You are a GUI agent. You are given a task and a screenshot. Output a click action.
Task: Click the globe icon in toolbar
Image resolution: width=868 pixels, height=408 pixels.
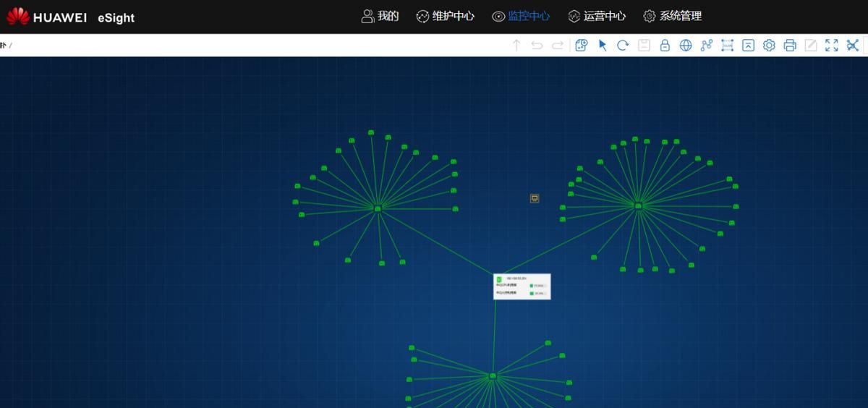click(686, 46)
